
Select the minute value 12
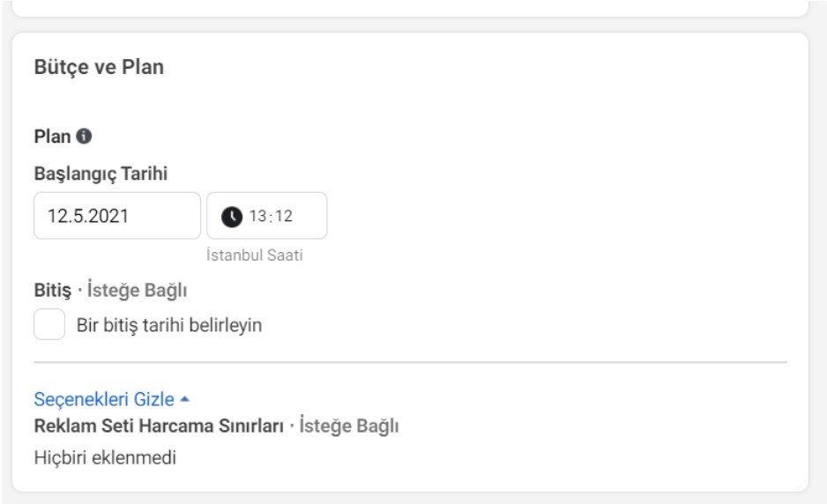[x=284, y=216]
